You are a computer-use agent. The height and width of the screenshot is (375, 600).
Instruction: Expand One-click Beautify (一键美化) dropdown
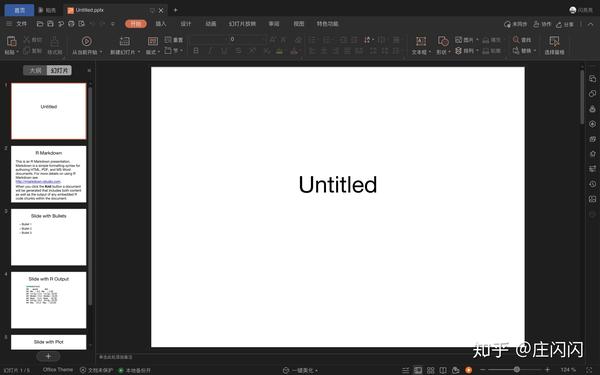tap(316, 370)
